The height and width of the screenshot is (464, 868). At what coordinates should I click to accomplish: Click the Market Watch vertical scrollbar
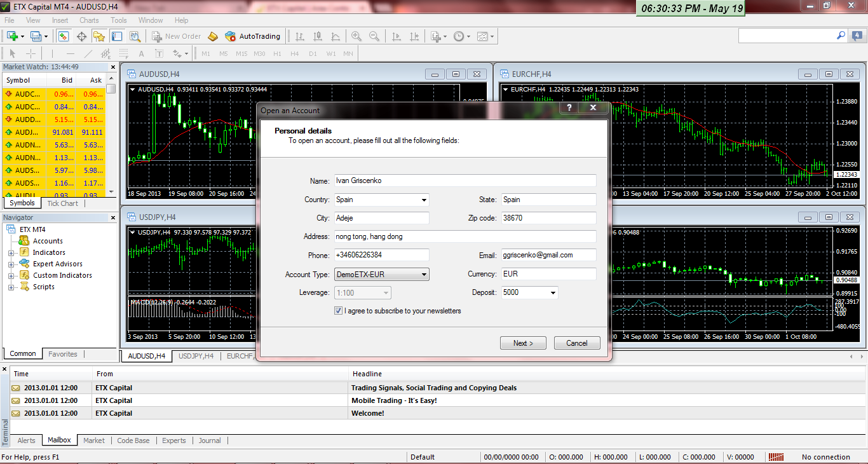[111, 135]
